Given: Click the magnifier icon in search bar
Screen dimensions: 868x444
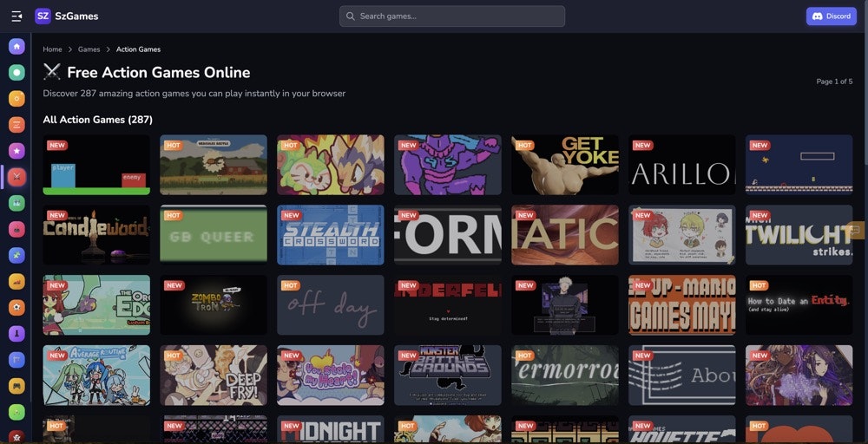Looking at the screenshot, I should tap(351, 16).
